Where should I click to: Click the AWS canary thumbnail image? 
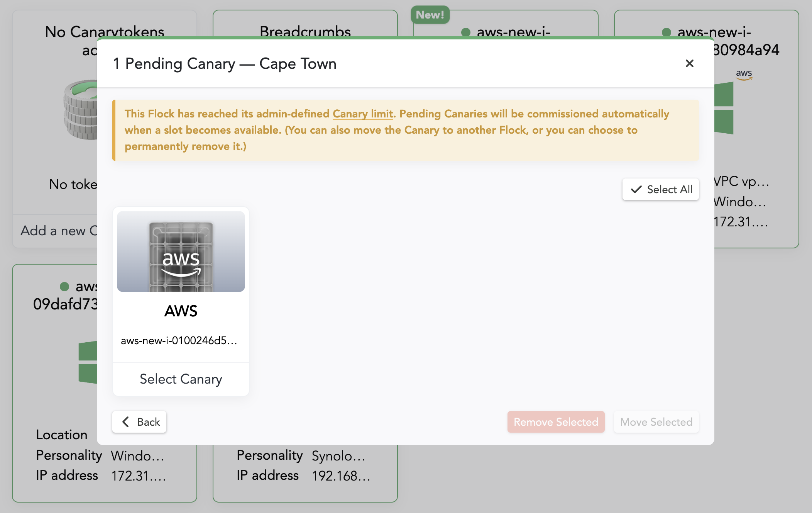tap(181, 251)
